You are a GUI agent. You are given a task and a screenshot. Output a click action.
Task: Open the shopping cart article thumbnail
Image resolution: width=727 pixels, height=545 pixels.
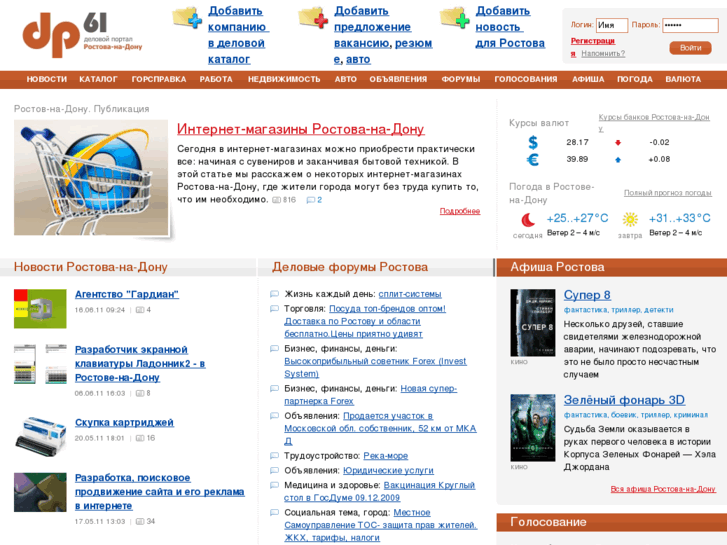(x=91, y=178)
